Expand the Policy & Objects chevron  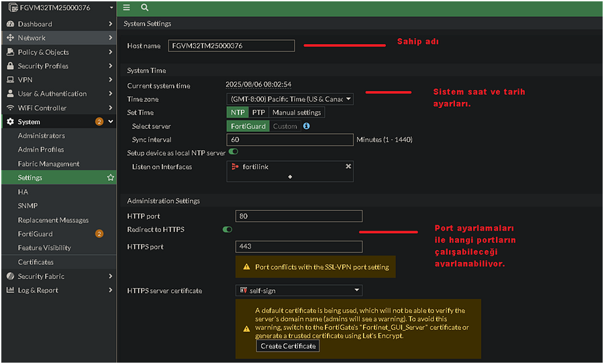111,52
